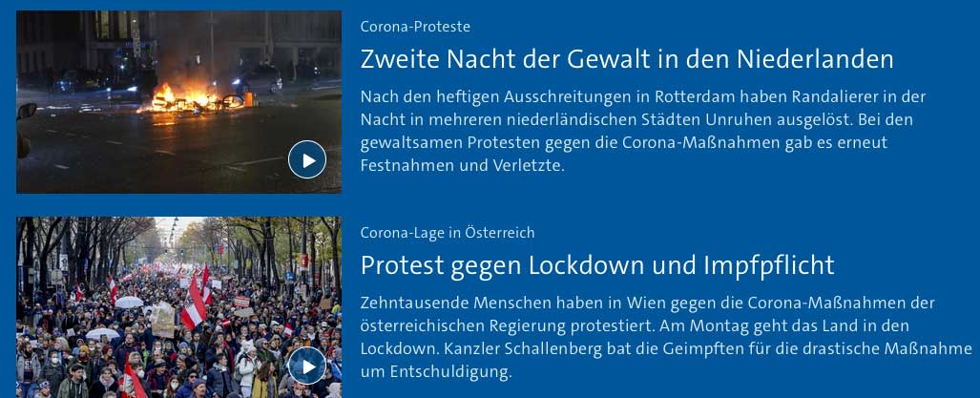Select the "Corona-Lage in Österreich" topic label
This screenshot has width=980, height=398.
pyautogui.click(x=448, y=233)
